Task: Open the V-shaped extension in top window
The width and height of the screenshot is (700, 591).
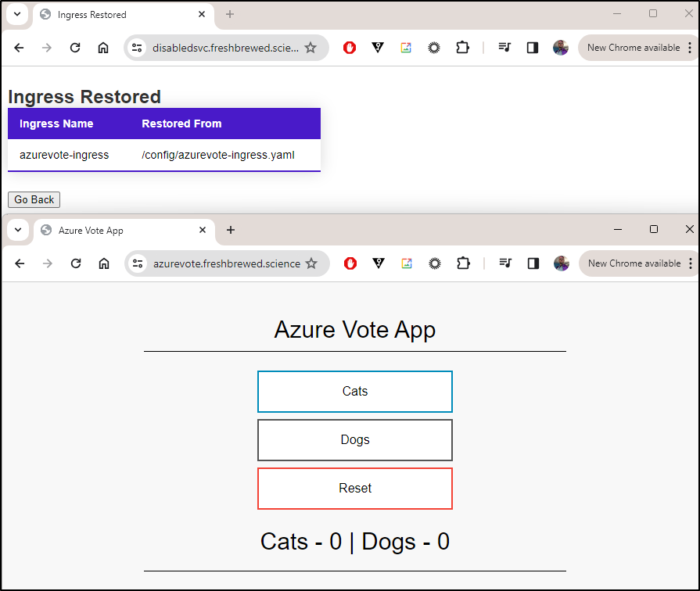Action: pyautogui.click(x=378, y=48)
